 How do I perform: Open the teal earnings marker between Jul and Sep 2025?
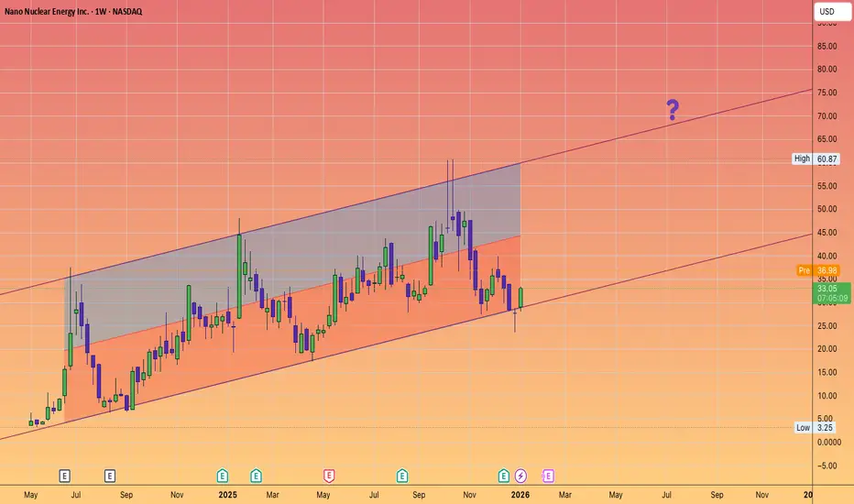click(402, 476)
